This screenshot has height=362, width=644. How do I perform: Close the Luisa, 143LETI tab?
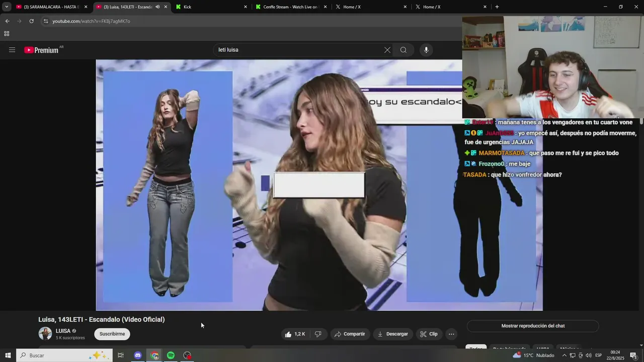pos(166,7)
